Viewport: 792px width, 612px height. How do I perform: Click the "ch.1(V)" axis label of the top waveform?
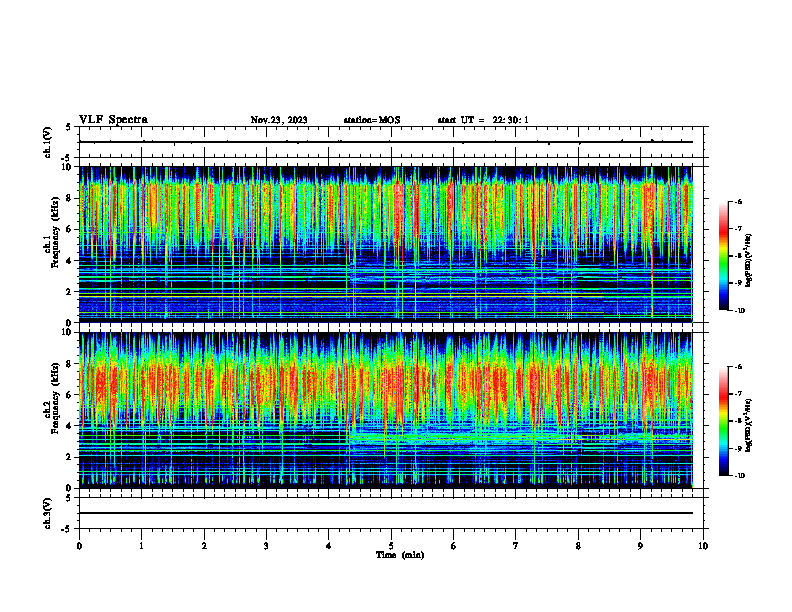pyautogui.click(x=48, y=142)
